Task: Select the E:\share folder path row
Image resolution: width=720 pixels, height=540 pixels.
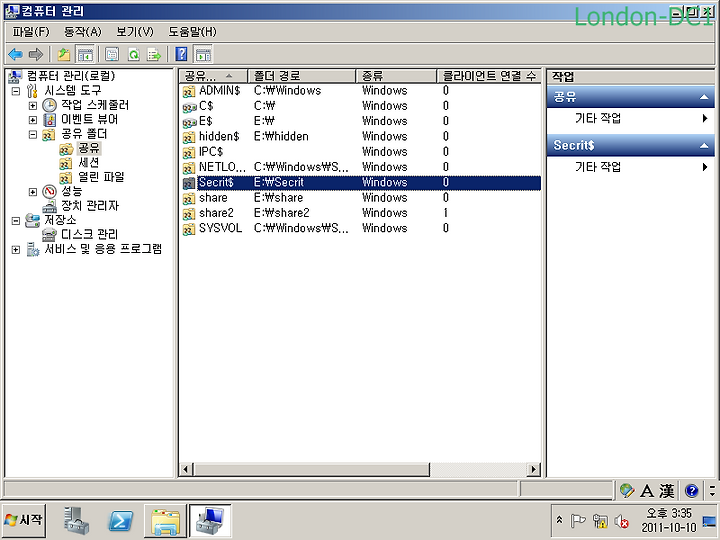Action: 360,198
